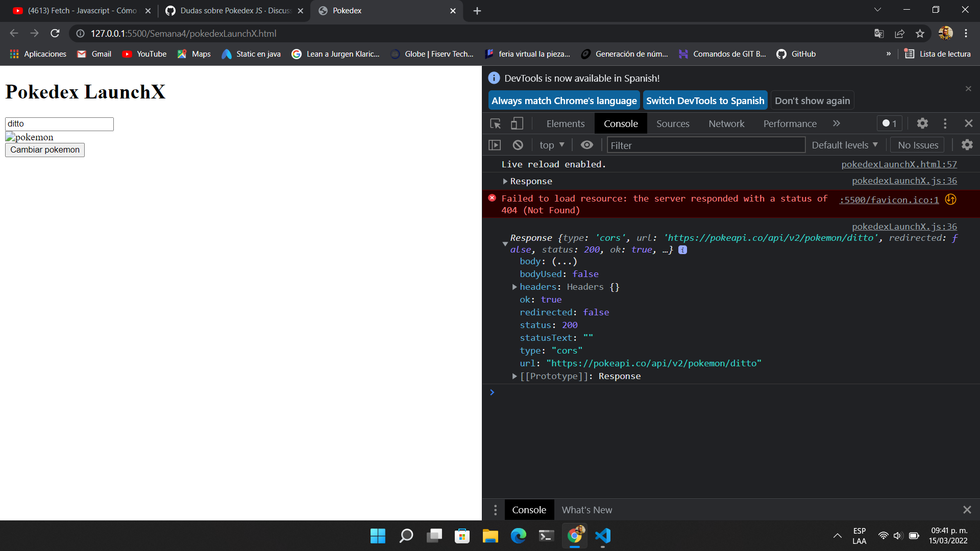980x551 pixels.
Task: Toggle the live expression eye icon
Action: (x=586, y=145)
